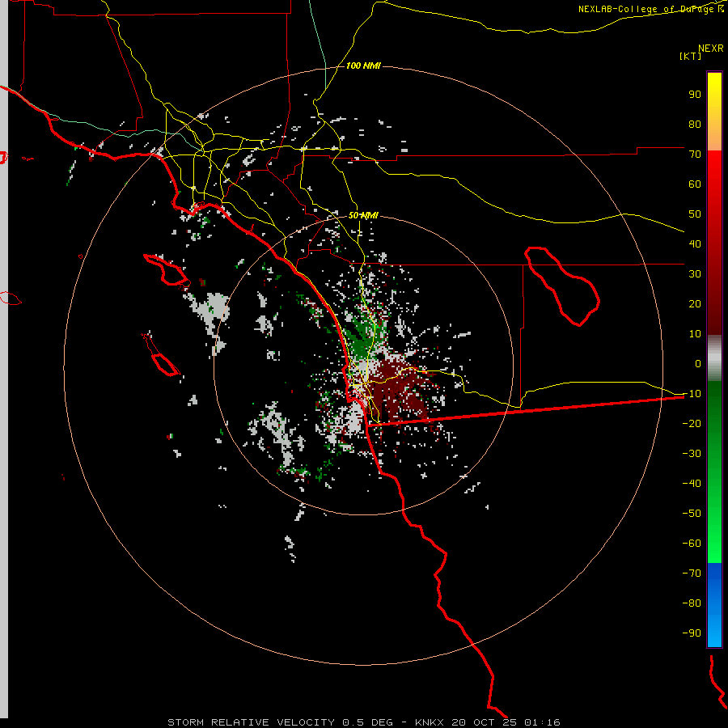Click the -20 value on the velocity scale
This screenshot has width=728, height=728.
coord(692,423)
